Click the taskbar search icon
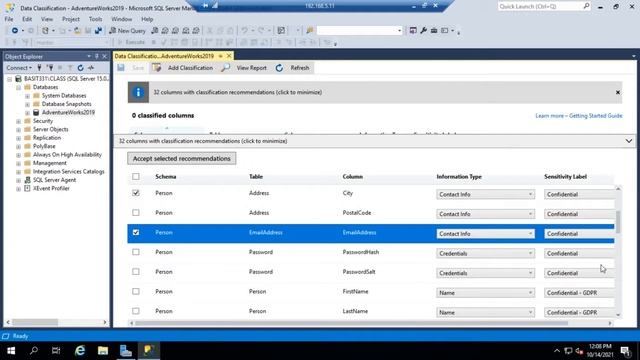Image resolution: width=640 pixels, height=360 pixels. (x=34, y=350)
